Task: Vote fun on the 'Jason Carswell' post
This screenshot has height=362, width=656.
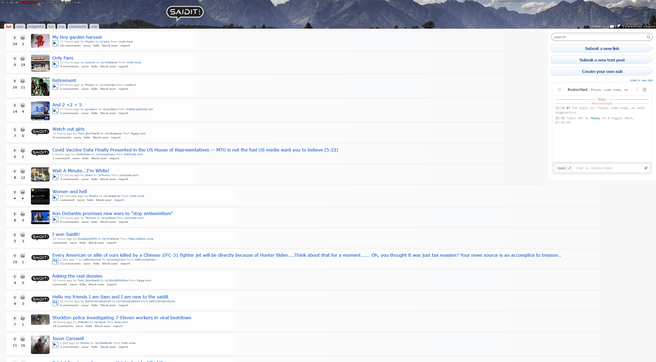Action: (23, 340)
